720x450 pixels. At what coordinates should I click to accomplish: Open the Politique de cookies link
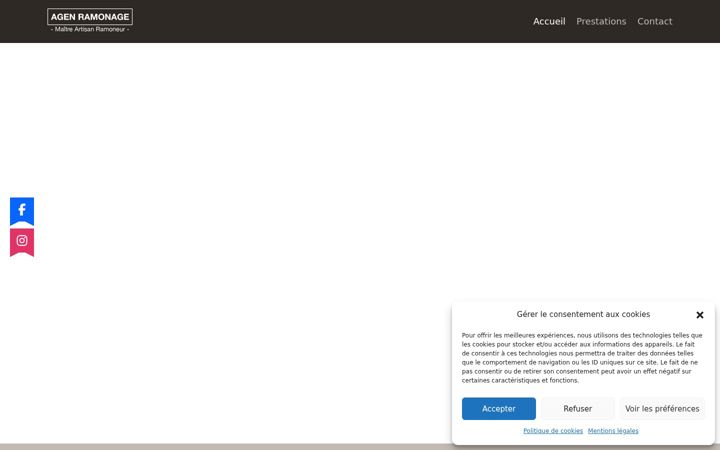click(x=553, y=431)
